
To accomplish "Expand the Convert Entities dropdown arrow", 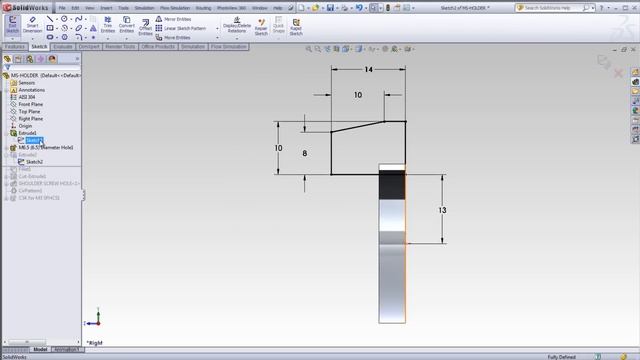I will coord(127,39).
